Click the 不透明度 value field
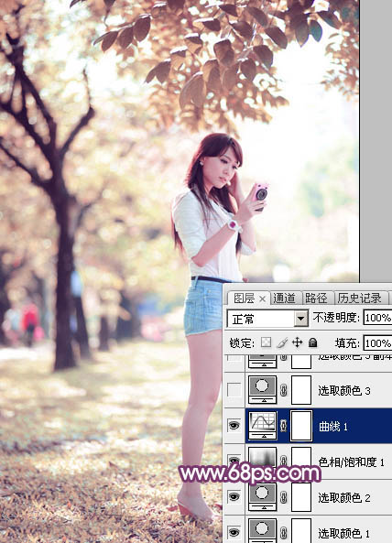Screen dimensions: 392x543 (x=377, y=318)
